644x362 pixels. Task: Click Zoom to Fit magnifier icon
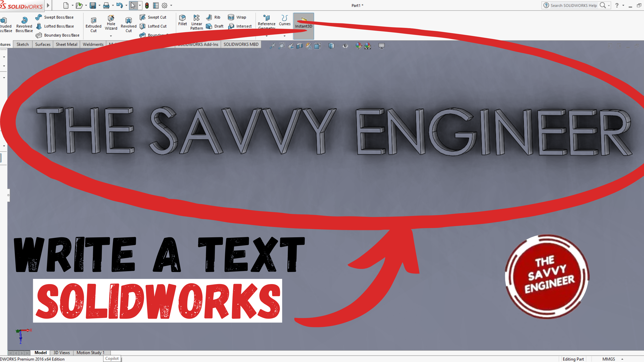coord(272,46)
